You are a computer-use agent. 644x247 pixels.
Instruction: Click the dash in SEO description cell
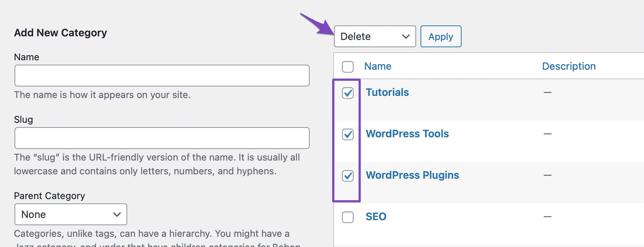548,217
